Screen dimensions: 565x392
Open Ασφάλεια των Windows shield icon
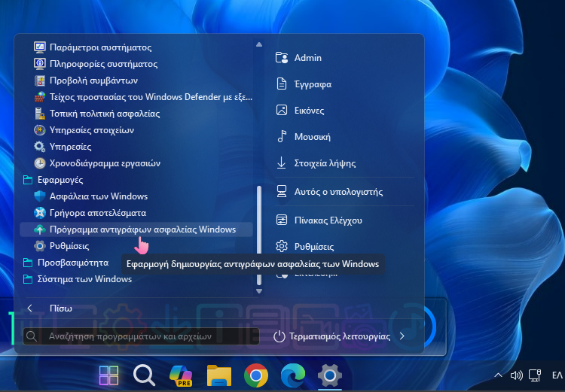click(x=40, y=196)
